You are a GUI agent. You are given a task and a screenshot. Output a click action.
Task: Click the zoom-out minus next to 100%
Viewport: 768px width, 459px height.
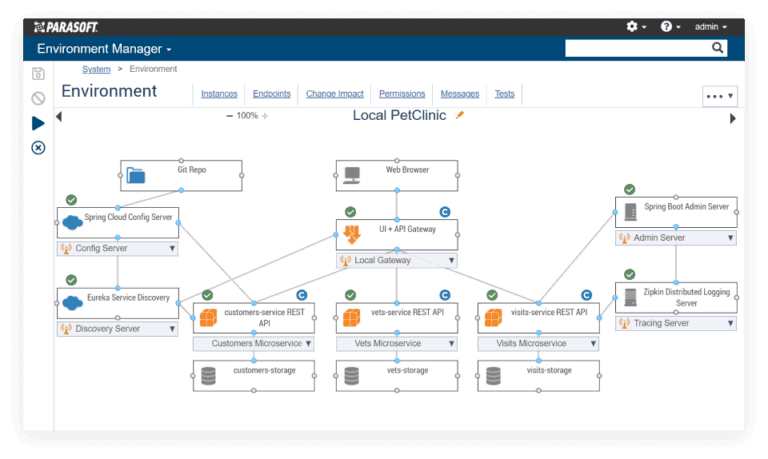pyautogui.click(x=229, y=116)
